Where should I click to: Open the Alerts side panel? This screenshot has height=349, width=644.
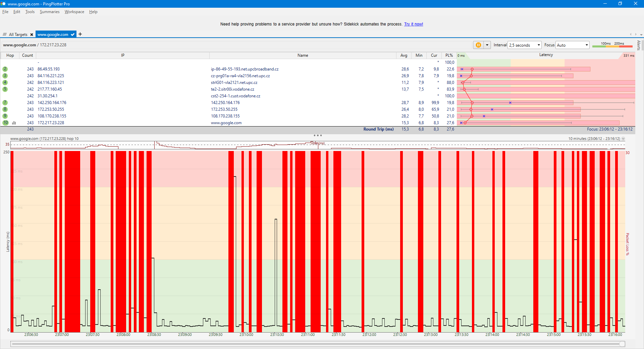click(x=639, y=45)
